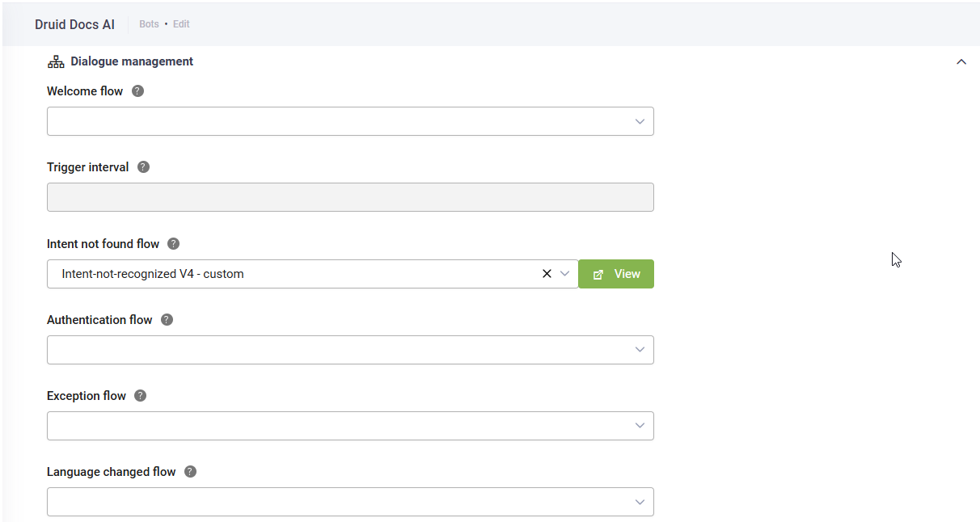The width and height of the screenshot is (980, 522).
Task: Click the Druid Docs AI title
Action: 74,24
